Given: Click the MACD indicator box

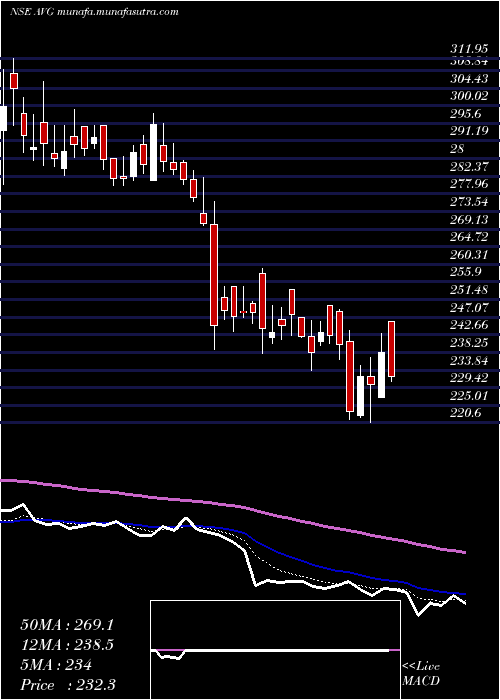Looking at the screenshot, I should coord(275,650).
